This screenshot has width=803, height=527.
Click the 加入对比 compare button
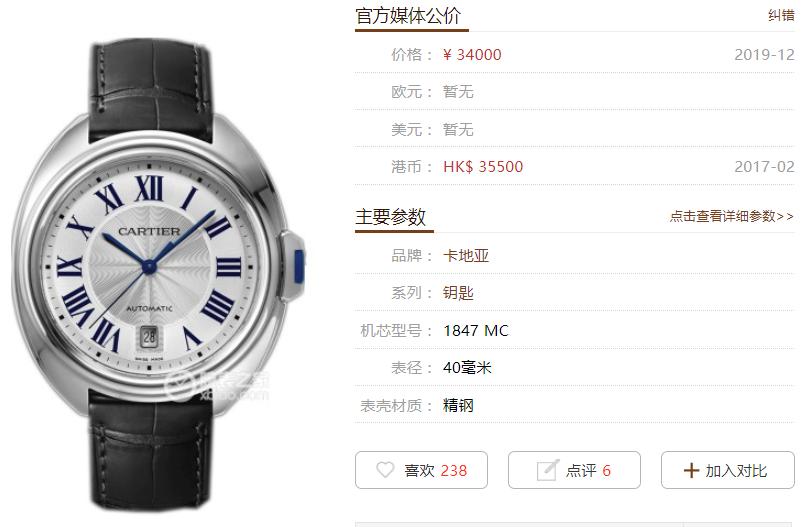coord(728,470)
